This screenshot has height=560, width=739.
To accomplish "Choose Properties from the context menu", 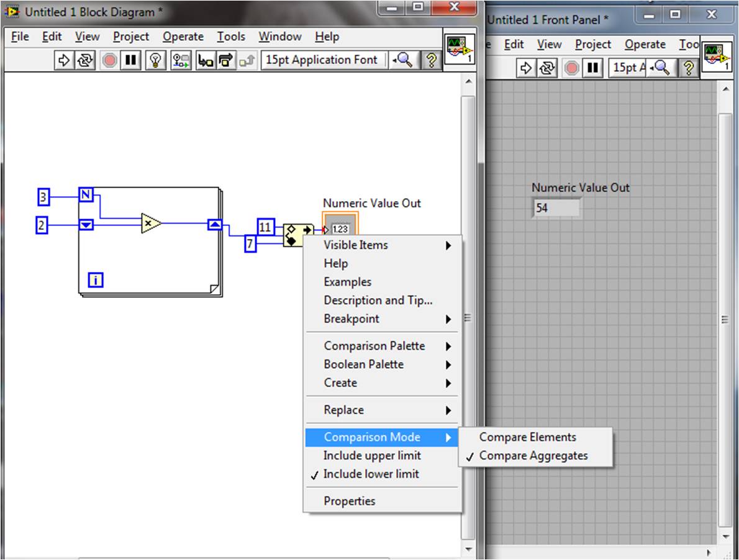I will coord(349,501).
